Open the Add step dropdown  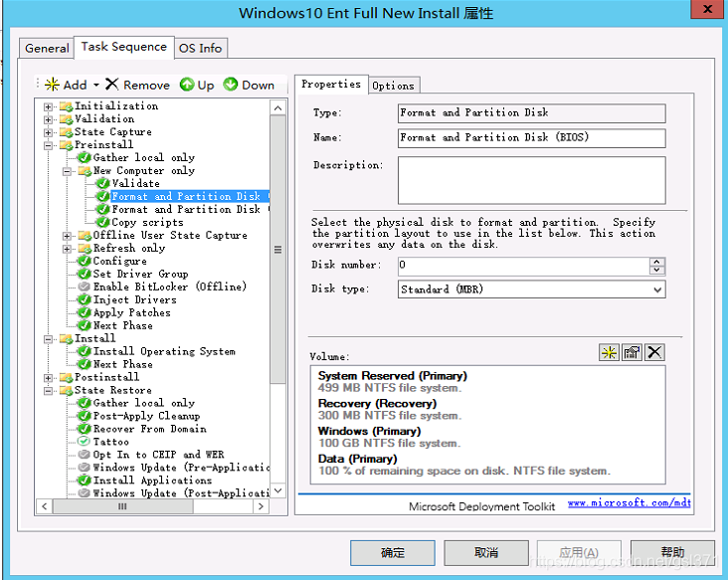pos(96,85)
